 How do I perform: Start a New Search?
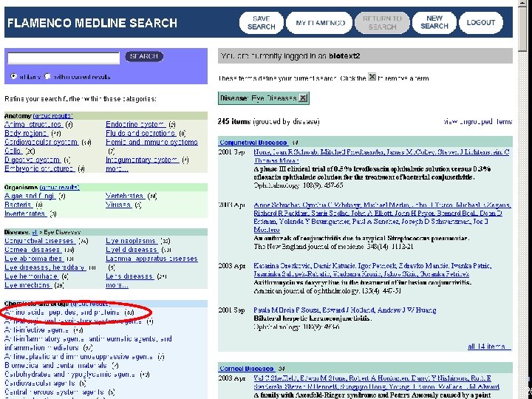(x=434, y=23)
